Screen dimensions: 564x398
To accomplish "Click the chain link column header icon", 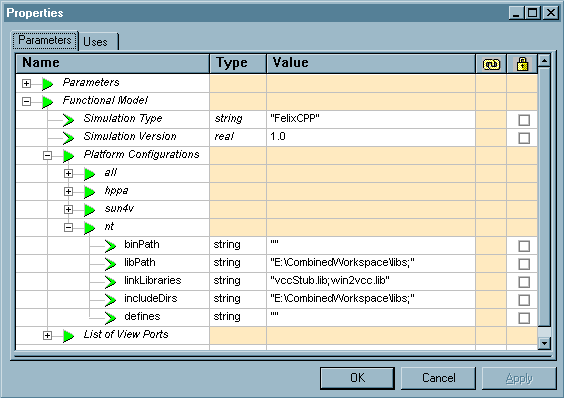I will [x=491, y=64].
